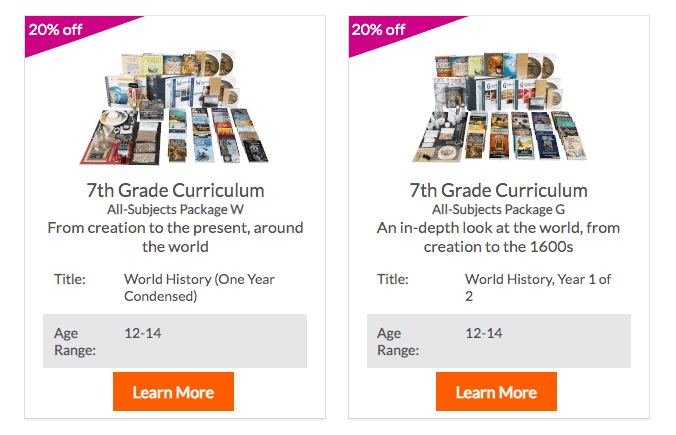
Task: Click the Age Range label in Package W card
Action: [x=75, y=341]
